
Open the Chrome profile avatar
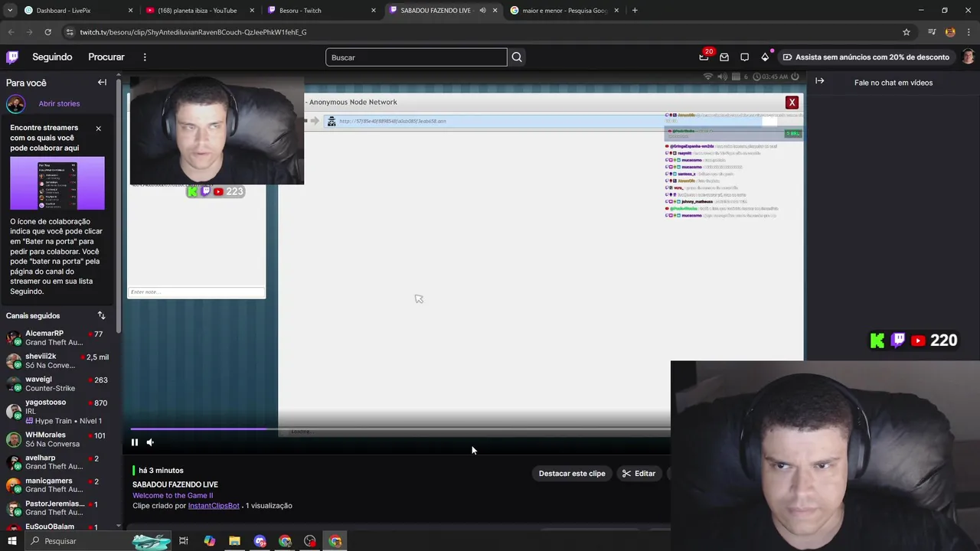[x=950, y=32]
